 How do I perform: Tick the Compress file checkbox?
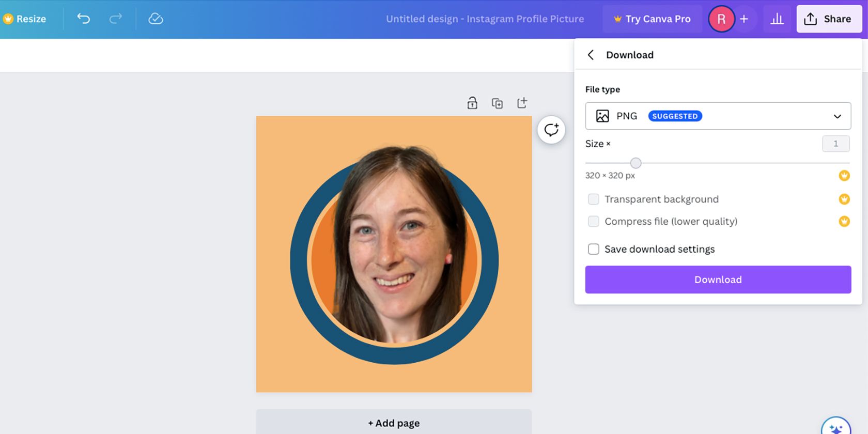(x=594, y=222)
